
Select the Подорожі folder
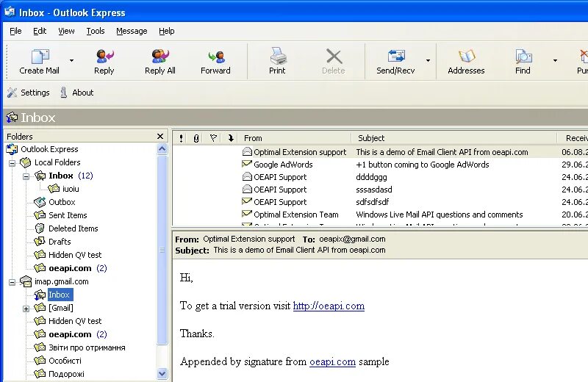66,374
